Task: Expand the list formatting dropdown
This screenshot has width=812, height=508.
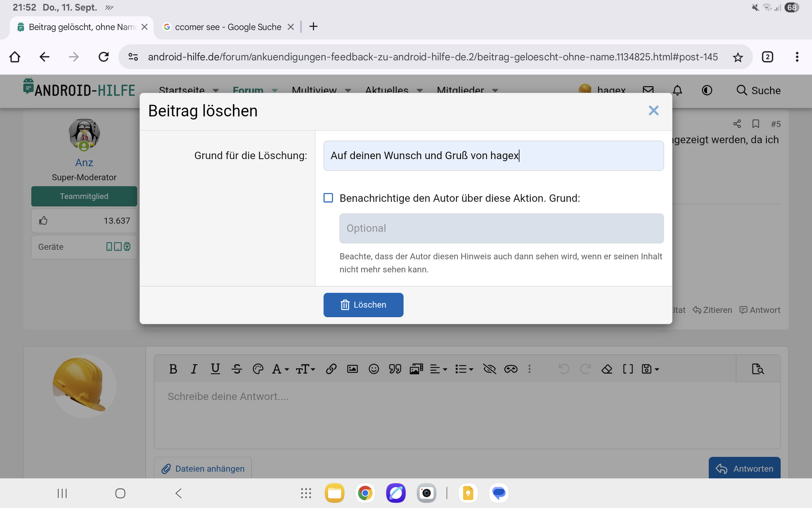Action: [x=464, y=369]
